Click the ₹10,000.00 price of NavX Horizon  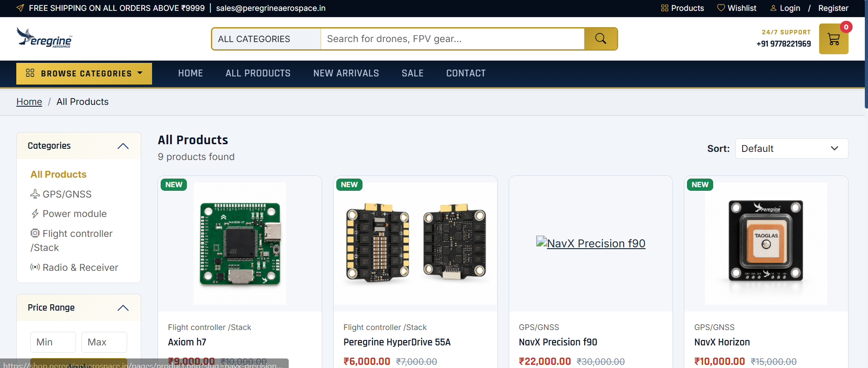[x=720, y=362]
